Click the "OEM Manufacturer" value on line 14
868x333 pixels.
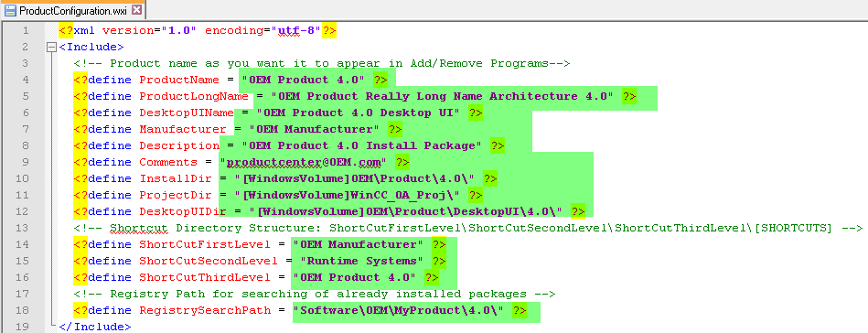359,244
